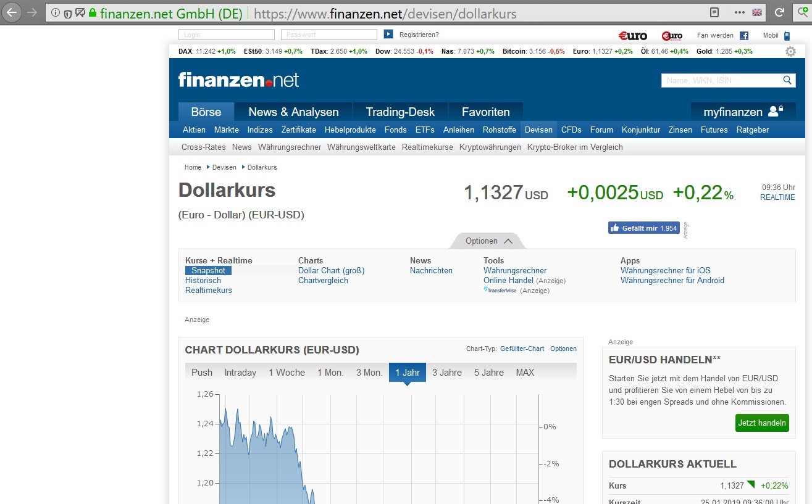
Task: Focus the Name, WKN, ISIN search field
Action: (721, 80)
